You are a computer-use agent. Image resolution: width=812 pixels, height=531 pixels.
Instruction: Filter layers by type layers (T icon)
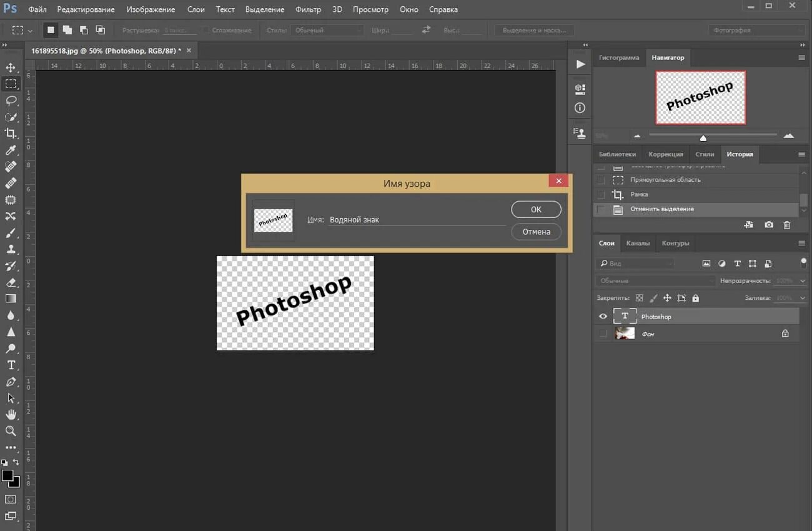tap(737, 264)
